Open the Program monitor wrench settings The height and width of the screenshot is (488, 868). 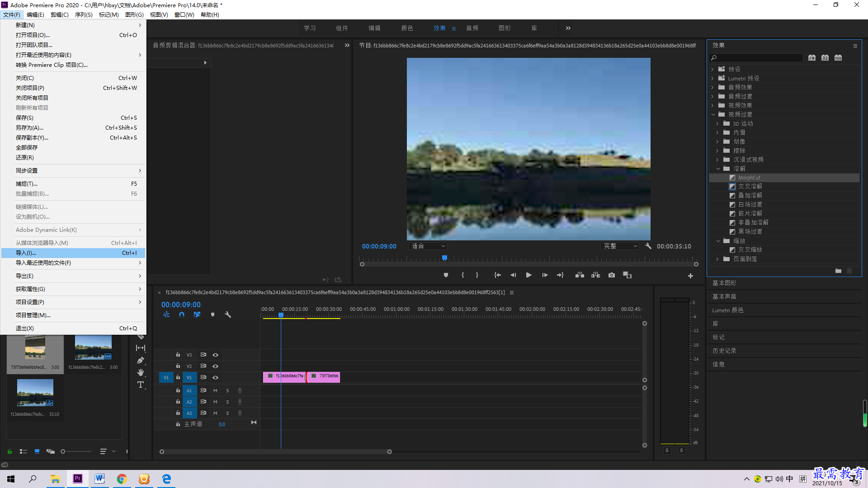coord(648,246)
